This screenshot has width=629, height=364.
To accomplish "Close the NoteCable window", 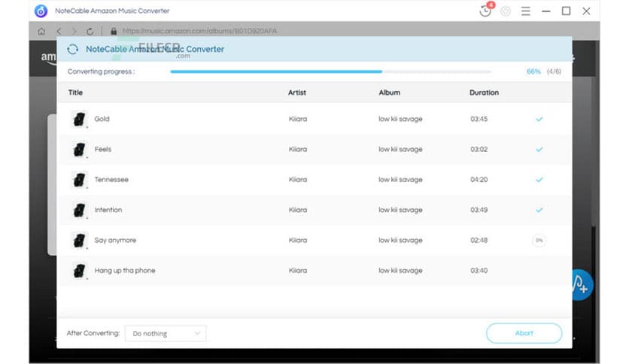I will tap(586, 11).
